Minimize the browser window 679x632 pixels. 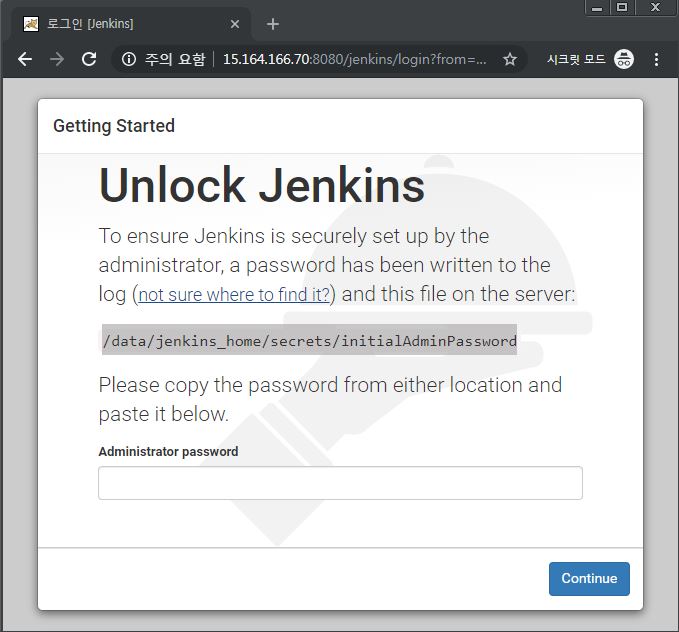(597, 7)
